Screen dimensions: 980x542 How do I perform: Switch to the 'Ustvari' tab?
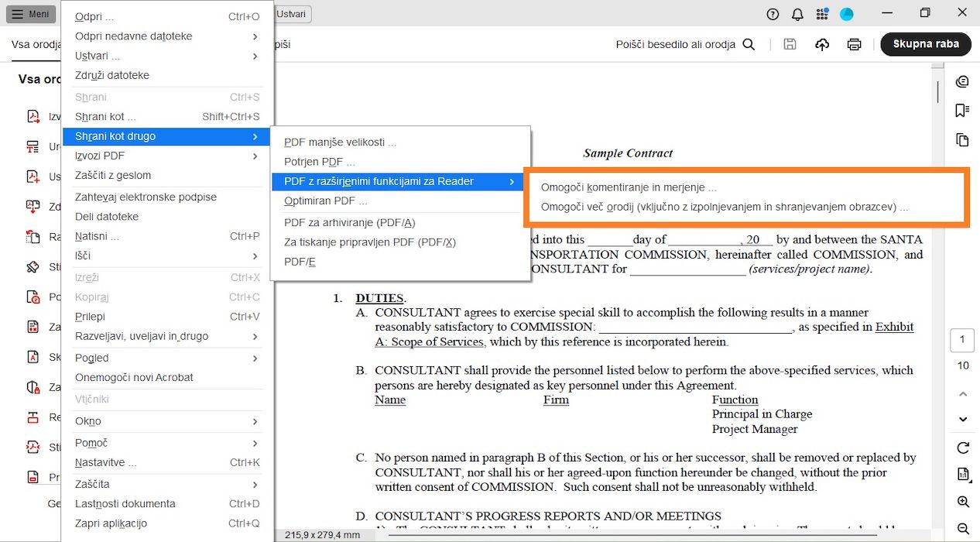(290, 13)
